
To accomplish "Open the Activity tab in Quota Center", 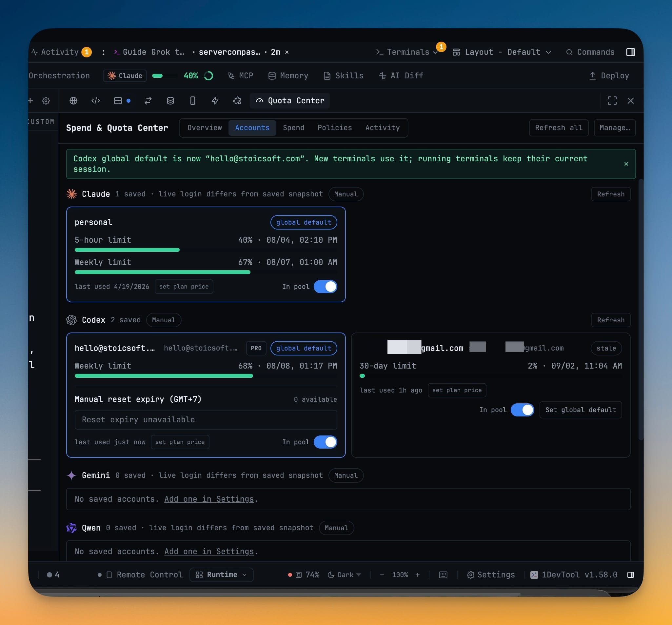I will tap(382, 128).
